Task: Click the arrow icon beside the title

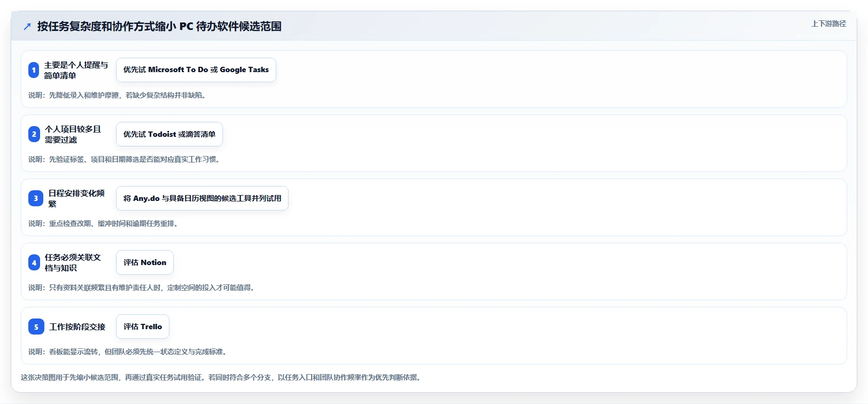Action: (27, 26)
